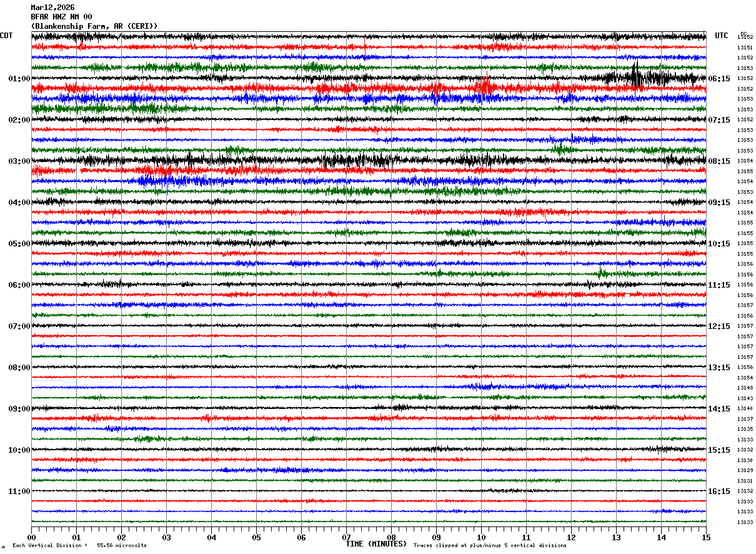Select the 07:00 CDT time label
Image resolution: width=756 pixels, height=554 pixels.
19,326
